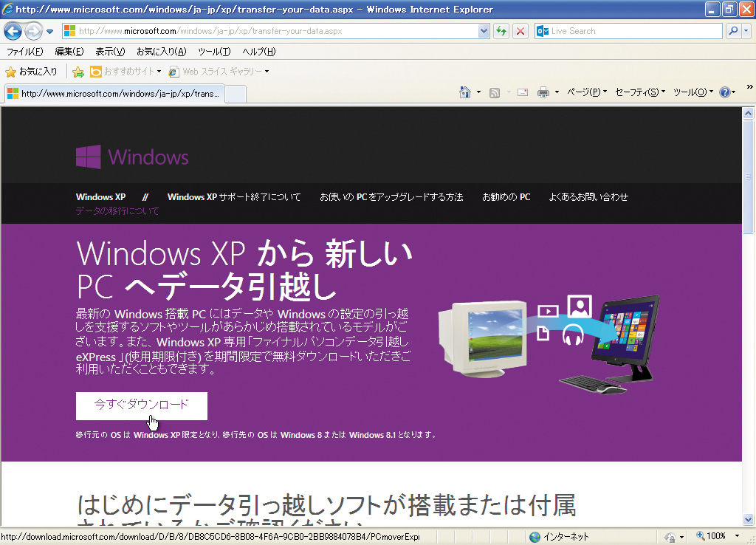Open a new blank tab
Image resolution: width=756 pixels, height=545 pixels.
[236, 94]
